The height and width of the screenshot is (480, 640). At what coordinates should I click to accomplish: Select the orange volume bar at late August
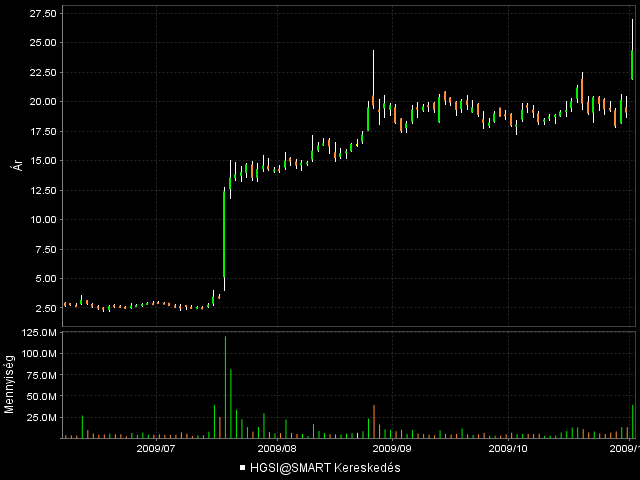point(374,422)
